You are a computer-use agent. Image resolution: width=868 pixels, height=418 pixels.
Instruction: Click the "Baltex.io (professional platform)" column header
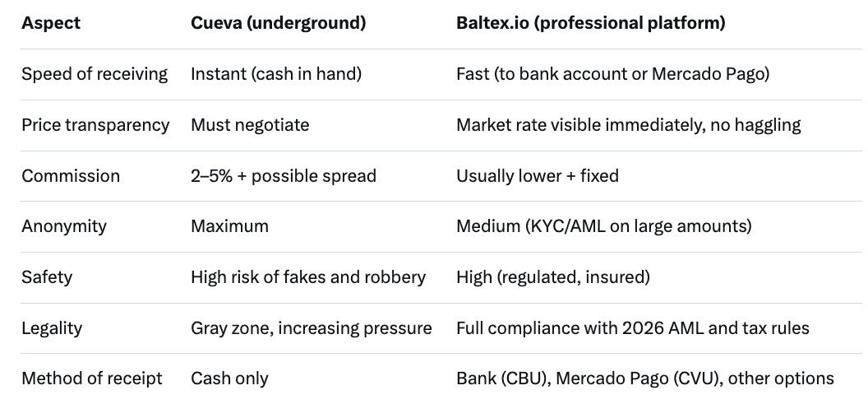click(x=590, y=23)
